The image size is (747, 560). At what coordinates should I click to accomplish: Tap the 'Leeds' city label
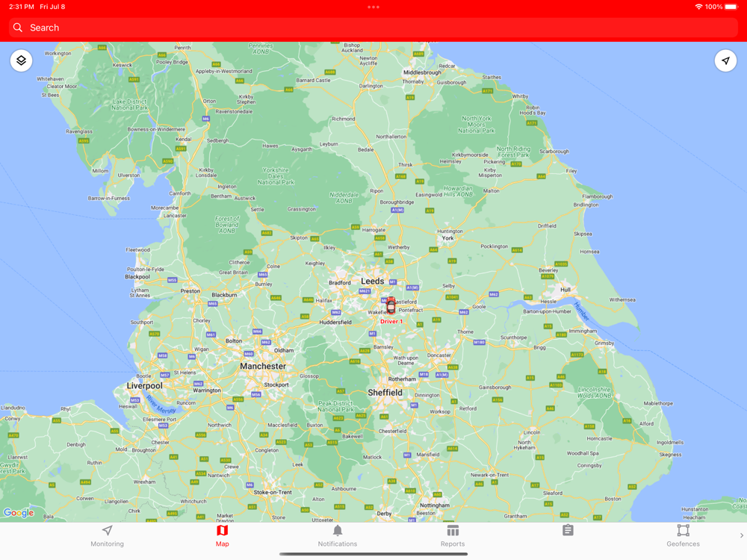(x=372, y=281)
